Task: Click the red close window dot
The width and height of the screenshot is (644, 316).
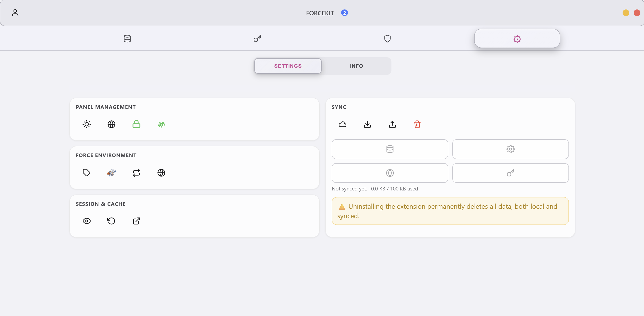Action: coord(637,13)
